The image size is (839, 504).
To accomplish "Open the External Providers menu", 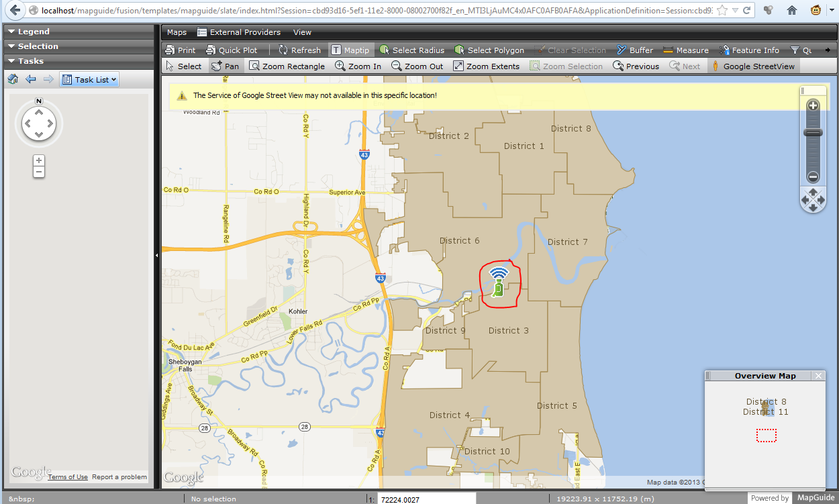I will 238,32.
